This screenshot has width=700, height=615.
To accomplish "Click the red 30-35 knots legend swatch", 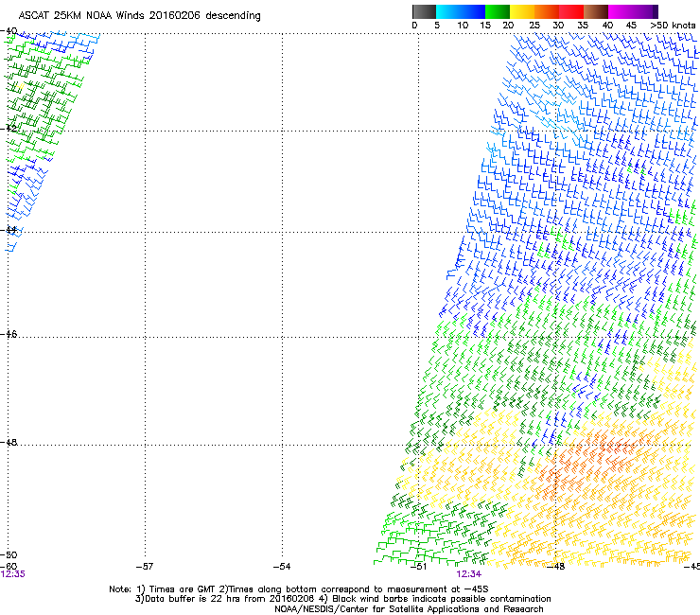I will [x=571, y=11].
